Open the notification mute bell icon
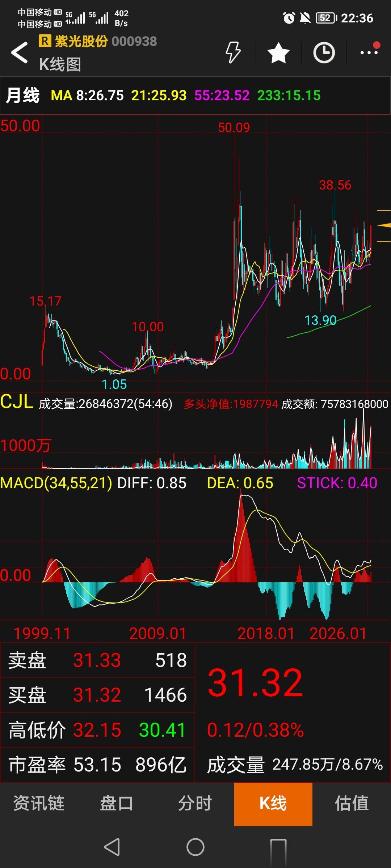This screenshot has width=391, height=868. [305, 18]
